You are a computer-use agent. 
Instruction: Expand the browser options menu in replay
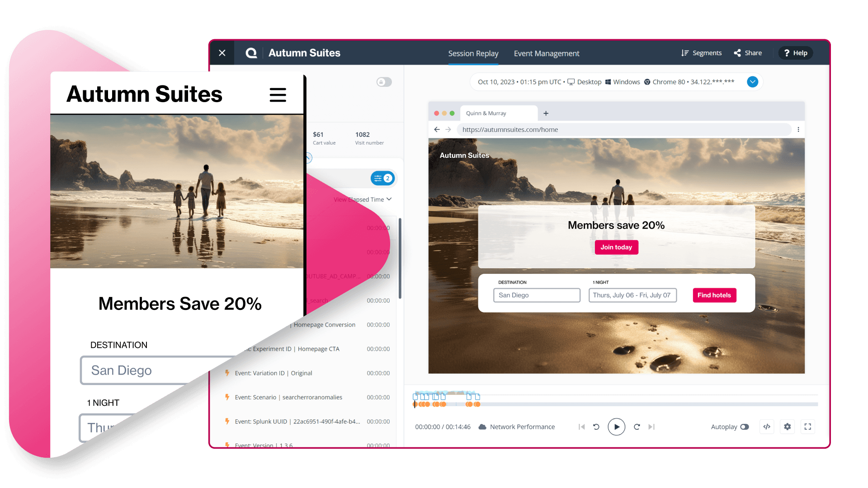[x=797, y=129]
